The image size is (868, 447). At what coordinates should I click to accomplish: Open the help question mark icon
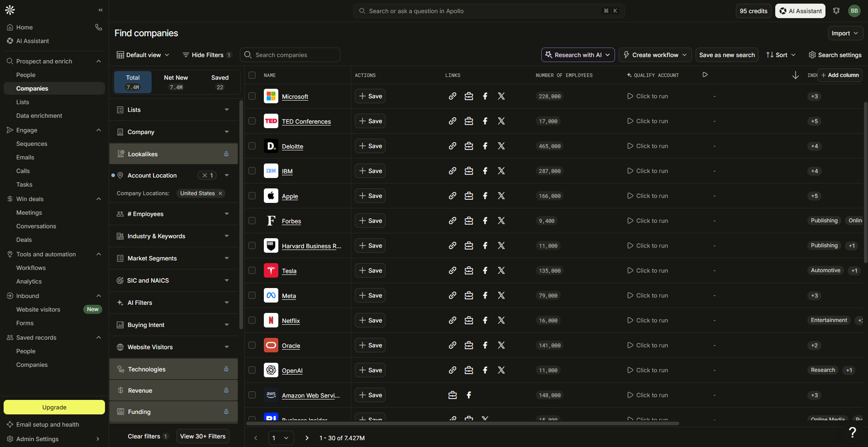[x=853, y=433]
